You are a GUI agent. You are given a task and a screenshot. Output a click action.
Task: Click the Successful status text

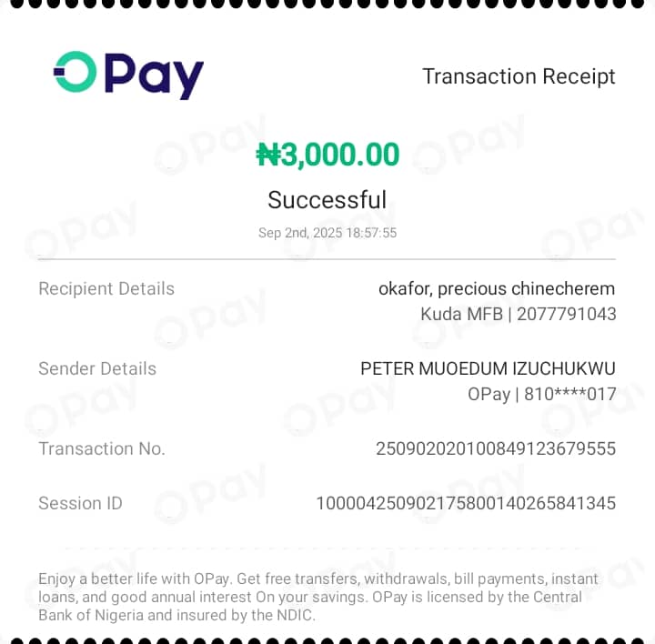(327, 199)
